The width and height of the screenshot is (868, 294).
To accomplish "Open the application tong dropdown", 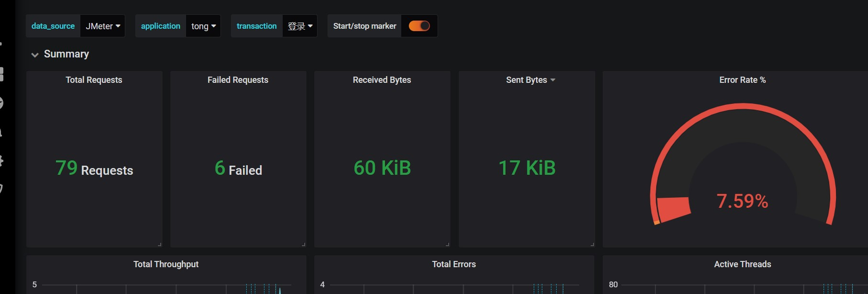I will [203, 26].
